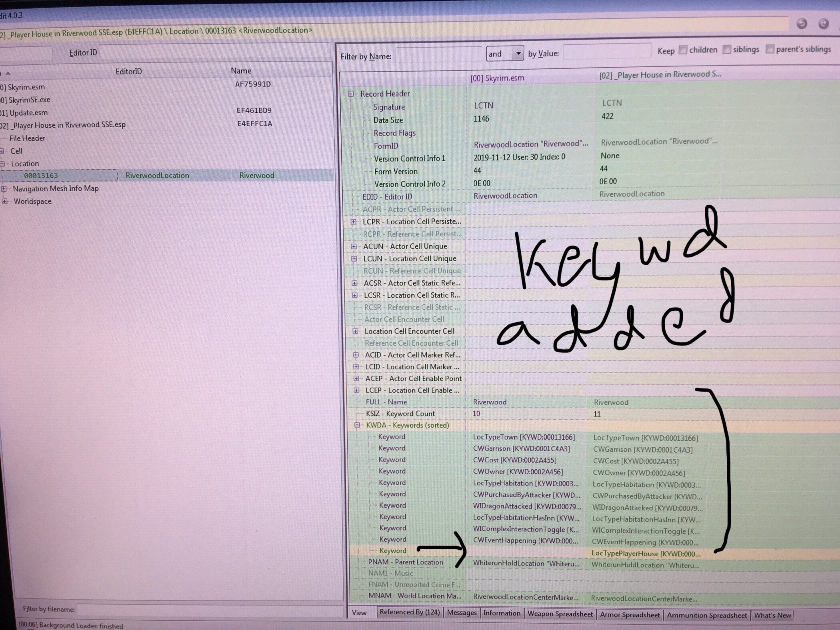Expand ACID - Actor Cell Marker Reference row

pyautogui.click(x=356, y=355)
